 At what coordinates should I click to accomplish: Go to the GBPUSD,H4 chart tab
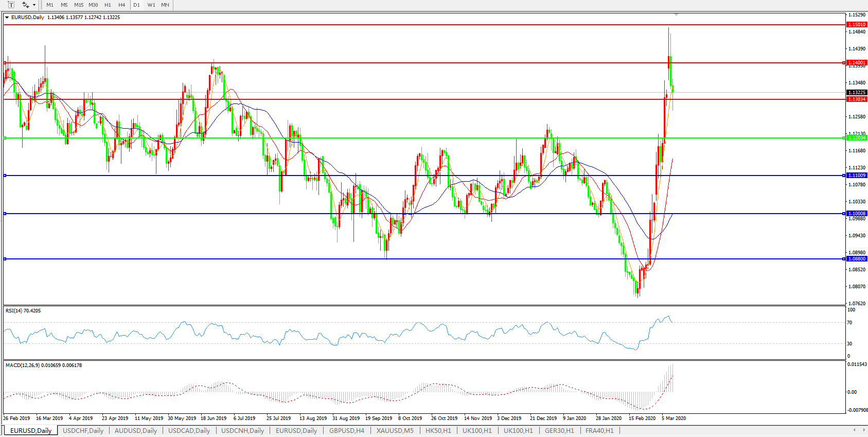346,431
